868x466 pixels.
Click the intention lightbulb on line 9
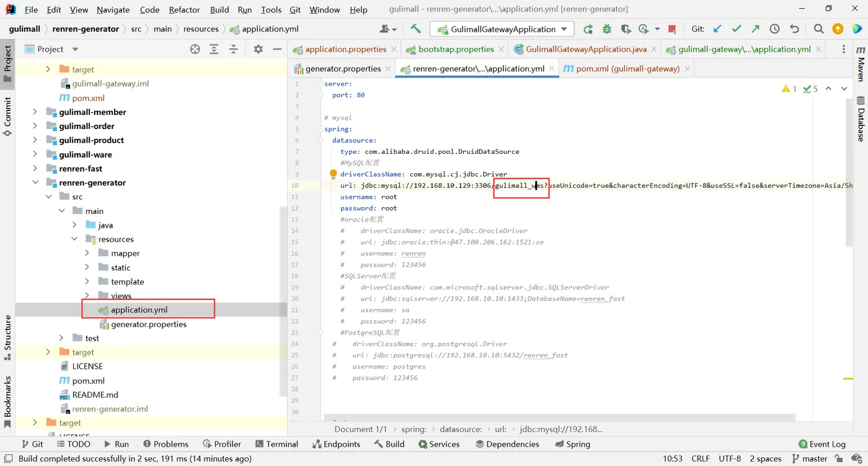click(333, 174)
